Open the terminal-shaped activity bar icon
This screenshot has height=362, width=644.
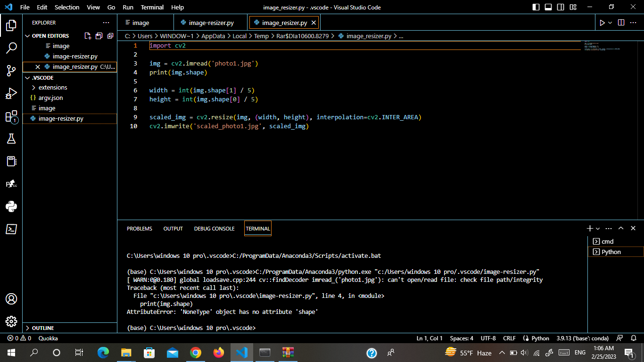[x=11, y=229]
